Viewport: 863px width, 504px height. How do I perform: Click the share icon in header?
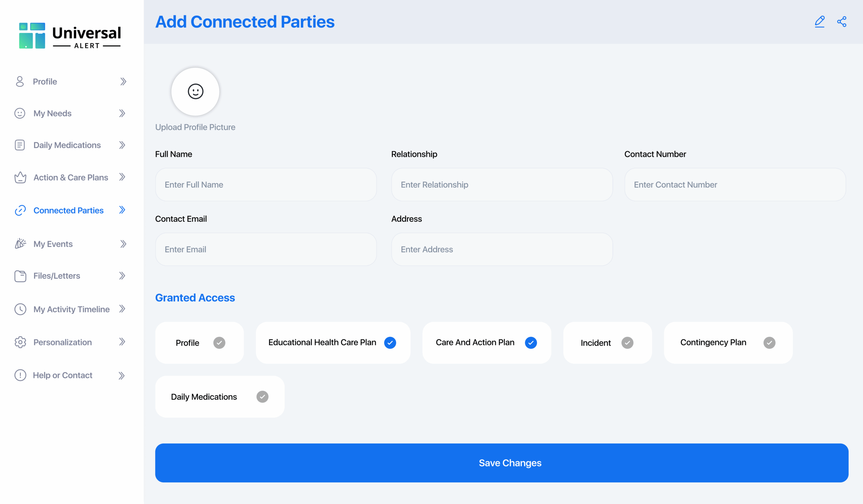(841, 22)
